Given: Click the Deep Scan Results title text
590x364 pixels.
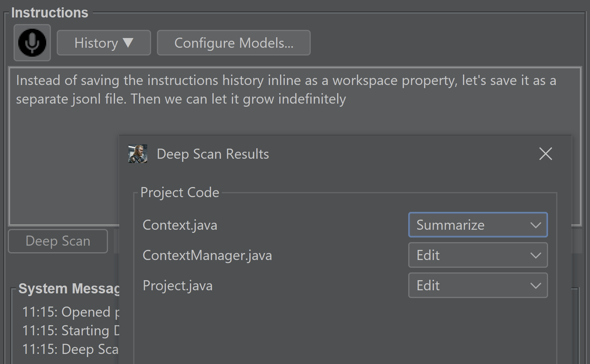Looking at the screenshot, I should click(212, 154).
